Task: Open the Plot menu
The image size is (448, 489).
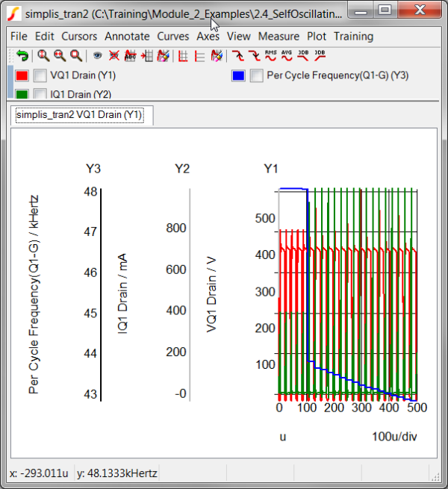Action: pos(317,37)
